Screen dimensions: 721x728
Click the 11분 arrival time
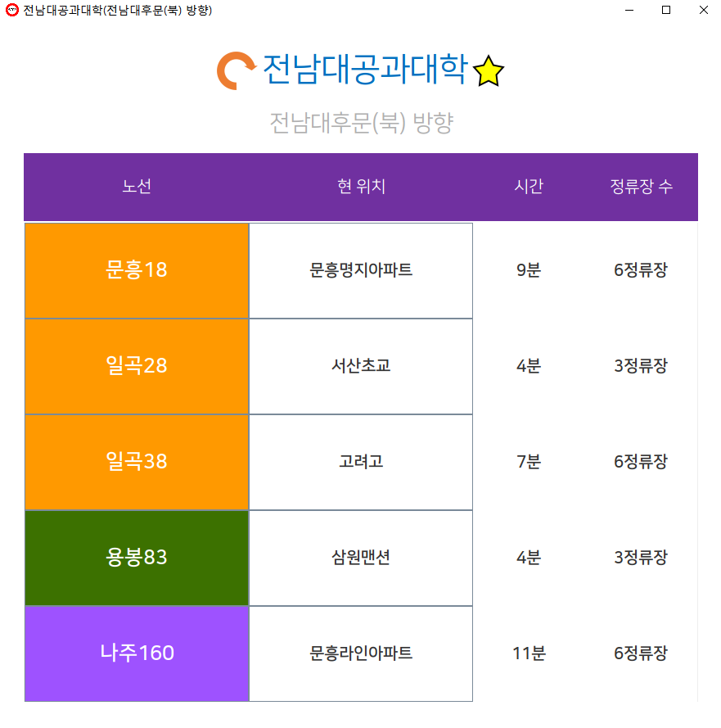529,653
